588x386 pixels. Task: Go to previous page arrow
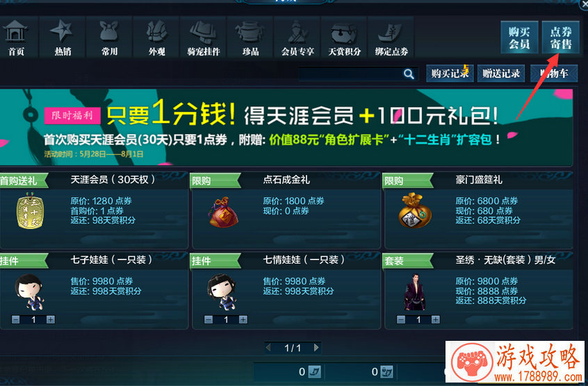point(268,348)
